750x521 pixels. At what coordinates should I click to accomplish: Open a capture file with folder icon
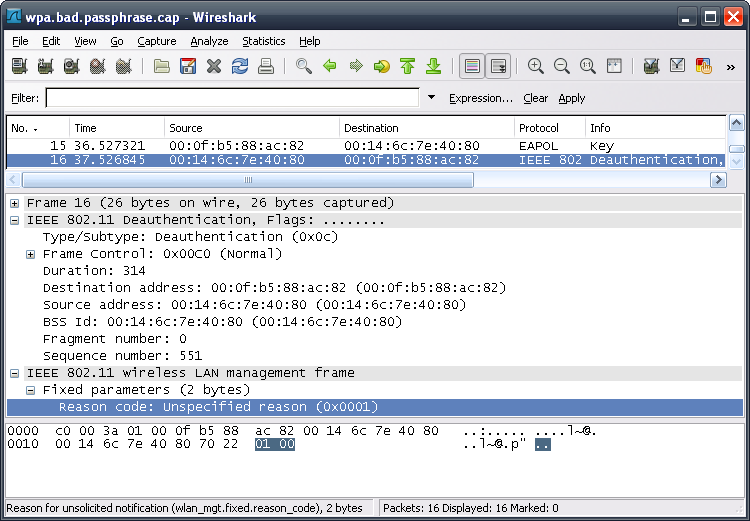(162, 67)
